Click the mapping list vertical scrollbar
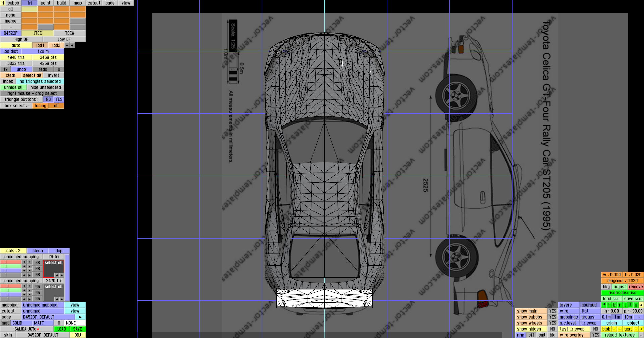 [67, 277]
